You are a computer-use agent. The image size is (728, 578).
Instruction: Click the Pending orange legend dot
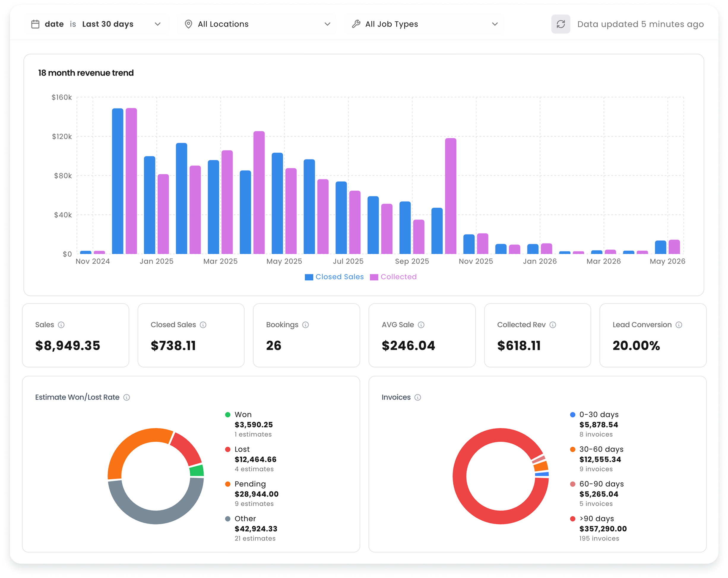(x=228, y=484)
